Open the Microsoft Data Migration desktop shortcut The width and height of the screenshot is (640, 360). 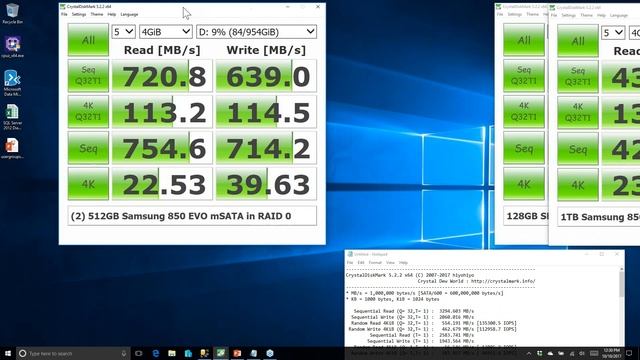[x=12, y=83]
